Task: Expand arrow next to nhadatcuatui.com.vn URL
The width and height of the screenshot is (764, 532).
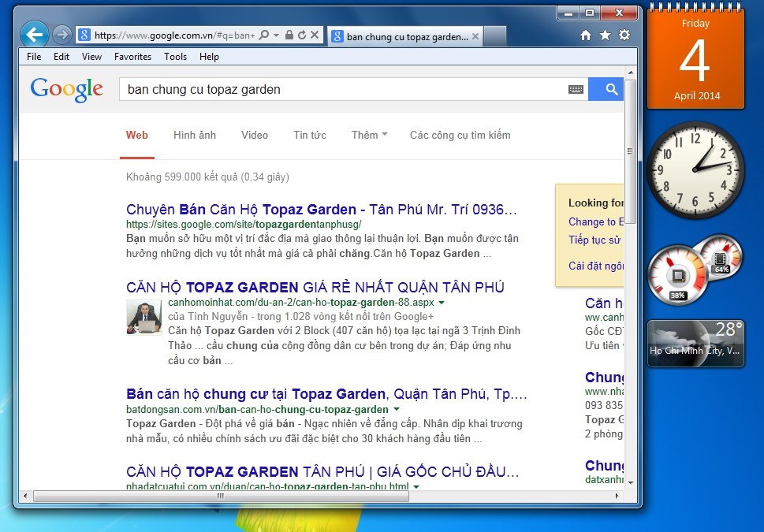Action: (416, 486)
